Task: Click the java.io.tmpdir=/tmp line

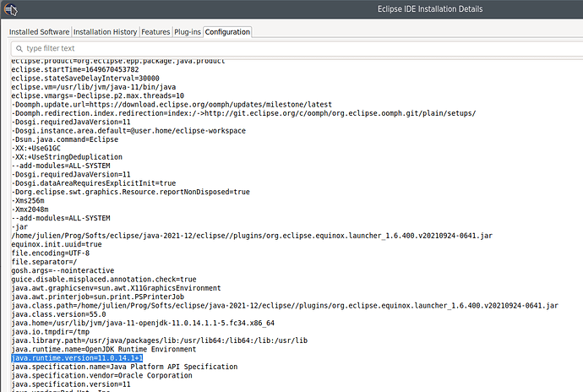Action: coord(50,332)
